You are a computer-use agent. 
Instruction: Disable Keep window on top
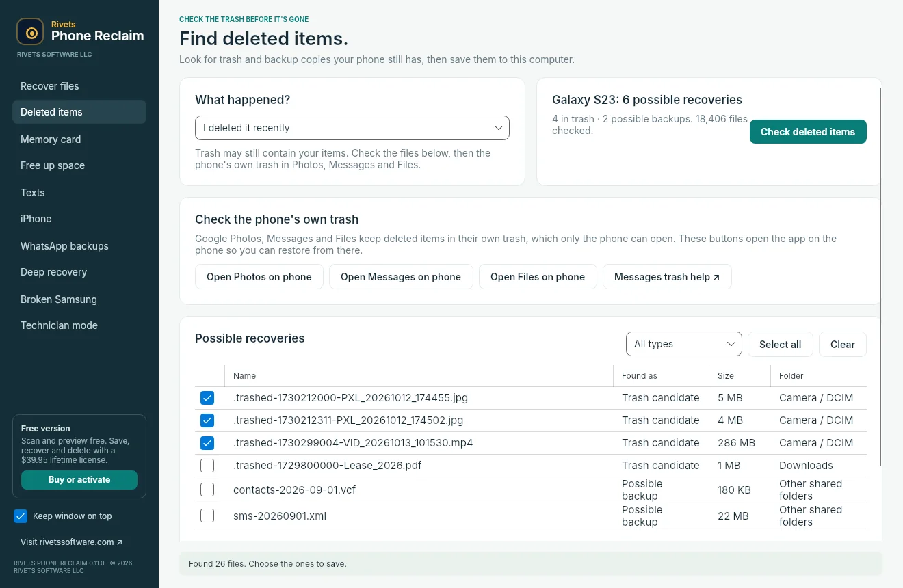point(21,516)
